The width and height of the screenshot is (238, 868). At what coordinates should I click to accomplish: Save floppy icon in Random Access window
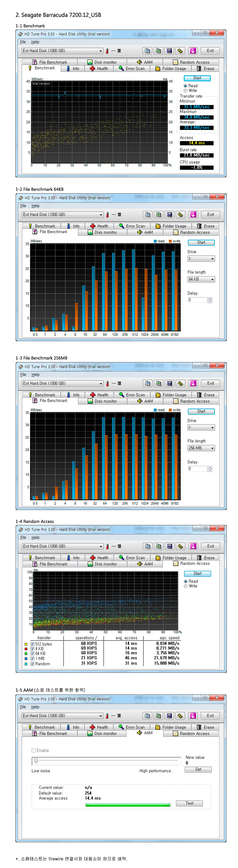[170, 546]
